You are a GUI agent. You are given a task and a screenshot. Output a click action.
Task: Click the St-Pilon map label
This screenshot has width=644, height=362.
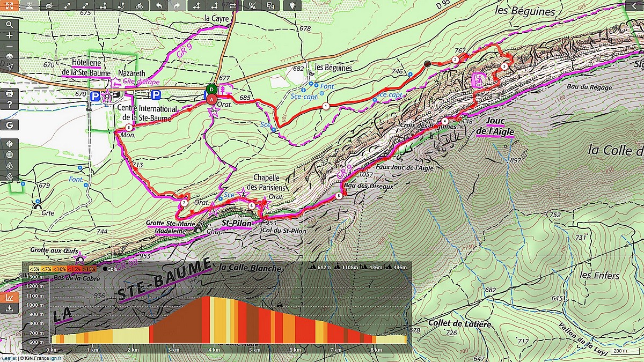[x=236, y=222]
